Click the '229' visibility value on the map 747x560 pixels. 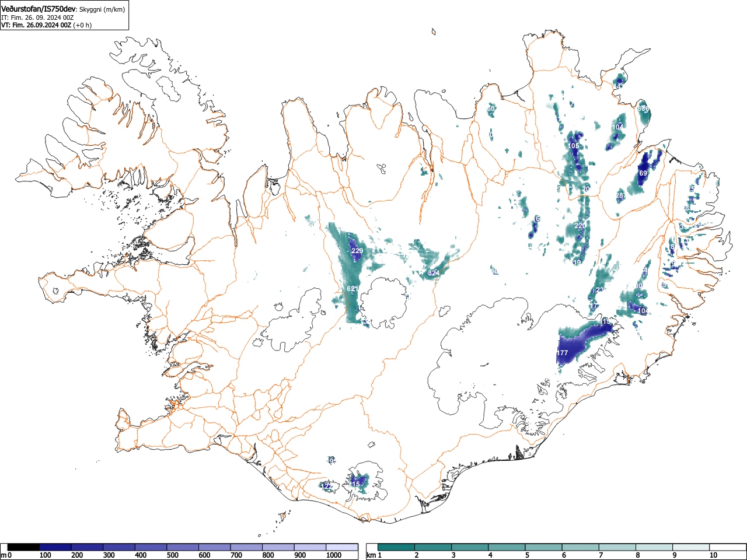coord(357,251)
